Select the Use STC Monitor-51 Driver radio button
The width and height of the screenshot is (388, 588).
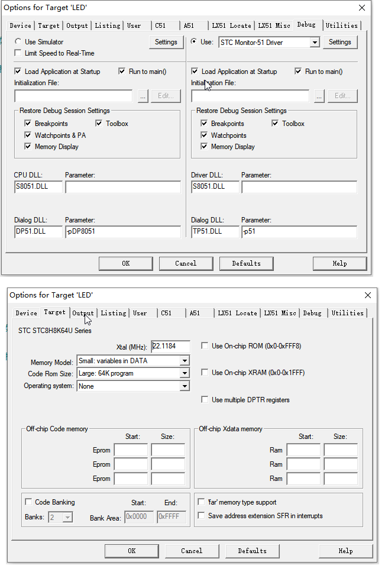tap(194, 41)
